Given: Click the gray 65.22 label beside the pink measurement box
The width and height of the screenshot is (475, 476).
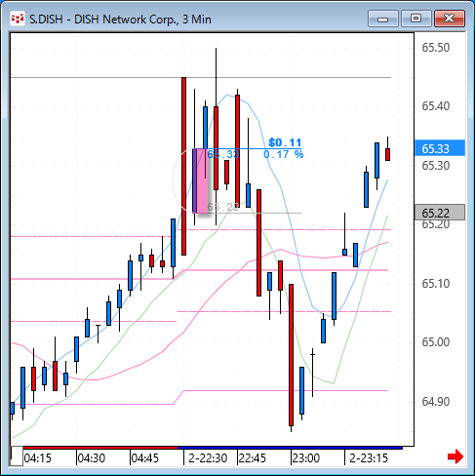Looking at the screenshot, I should [x=223, y=207].
